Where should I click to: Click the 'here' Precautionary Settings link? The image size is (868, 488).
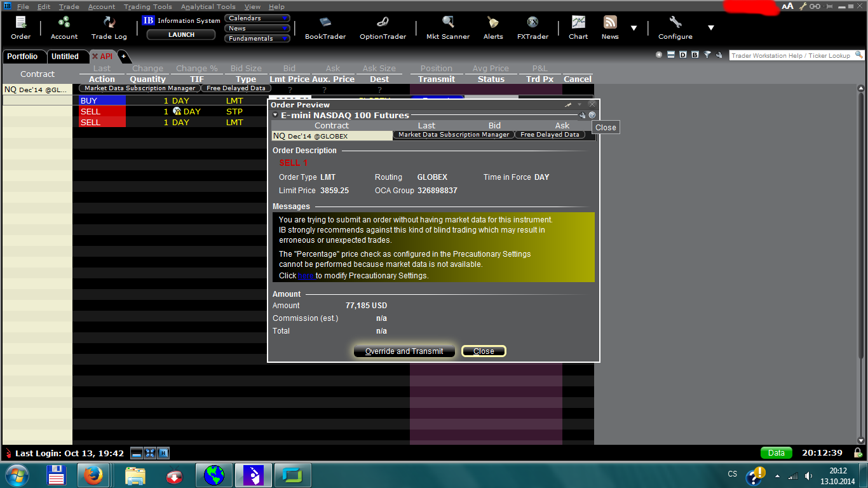[x=306, y=276]
